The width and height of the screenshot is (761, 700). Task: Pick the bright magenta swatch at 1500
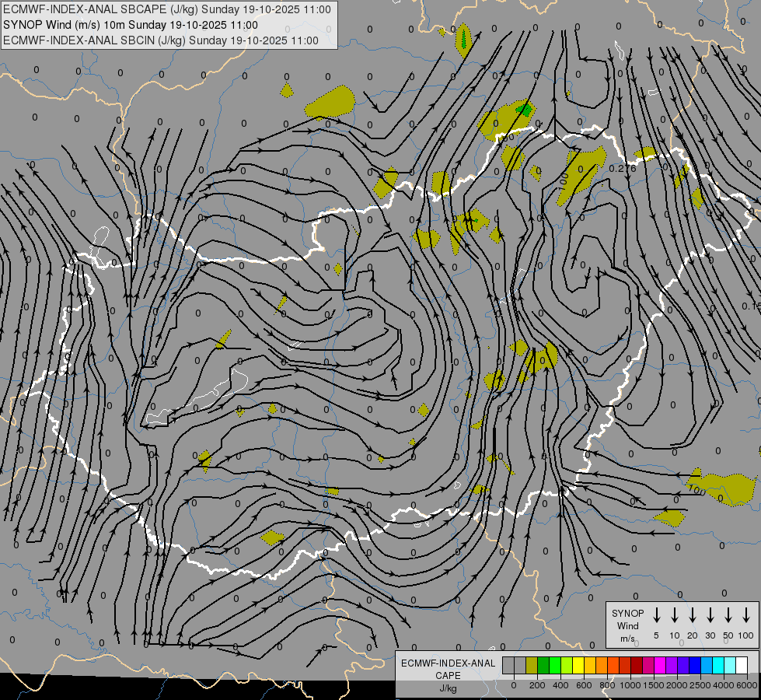tap(660, 666)
